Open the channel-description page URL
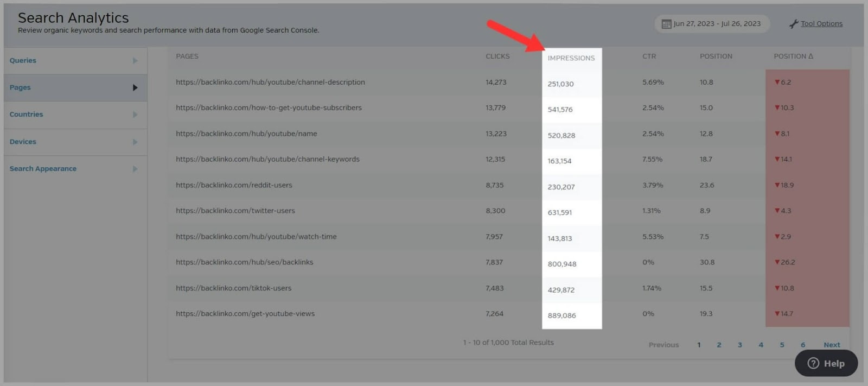The width and height of the screenshot is (868, 386). (270, 83)
